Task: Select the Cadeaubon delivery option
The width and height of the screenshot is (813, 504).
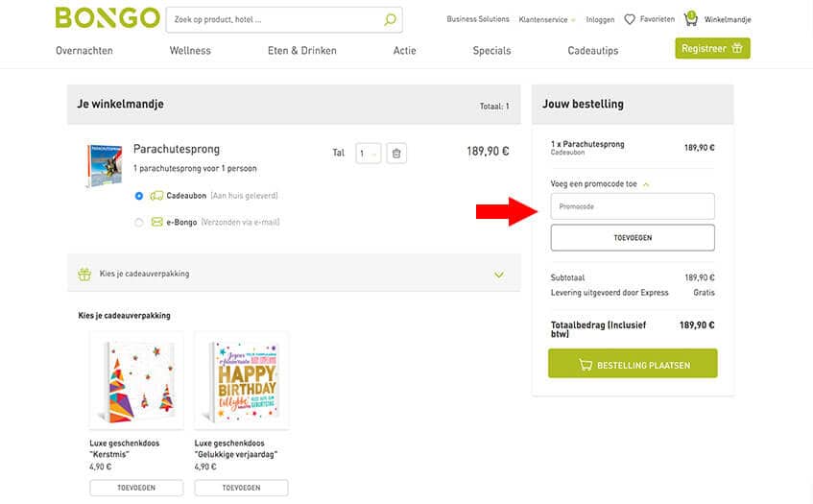Action: [139, 196]
